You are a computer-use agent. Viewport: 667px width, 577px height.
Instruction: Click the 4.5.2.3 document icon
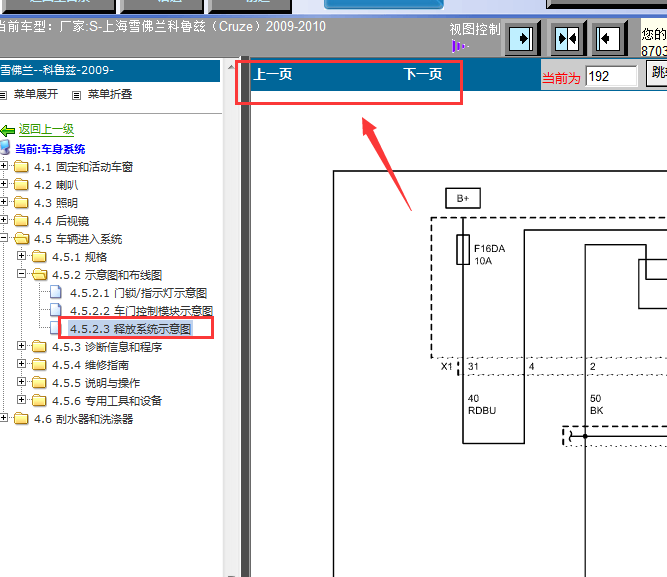pyautogui.click(x=54, y=328)
